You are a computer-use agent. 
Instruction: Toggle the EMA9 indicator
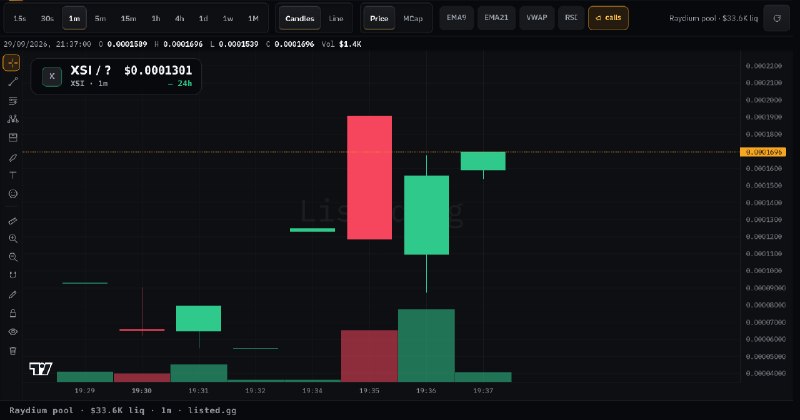point(456,18)
